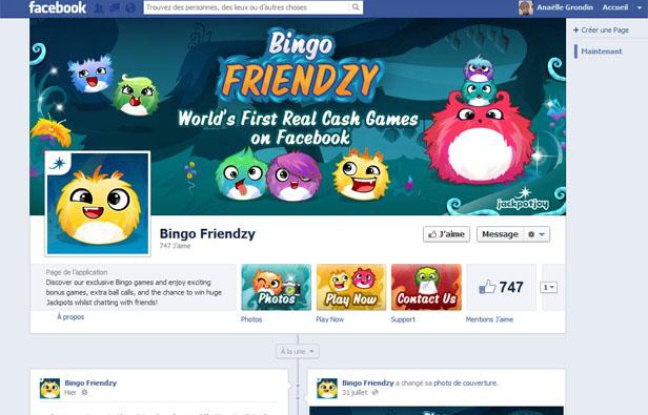Click the thumbs-up 747 likes tile
648x415 pixels.
coord(501,287)
